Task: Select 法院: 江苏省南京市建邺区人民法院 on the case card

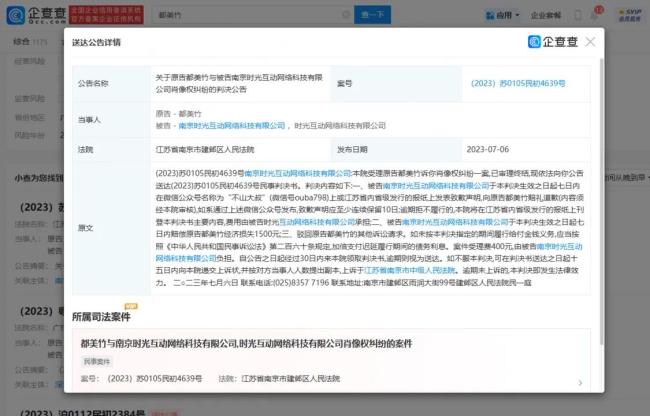Action: coord(279,379)
